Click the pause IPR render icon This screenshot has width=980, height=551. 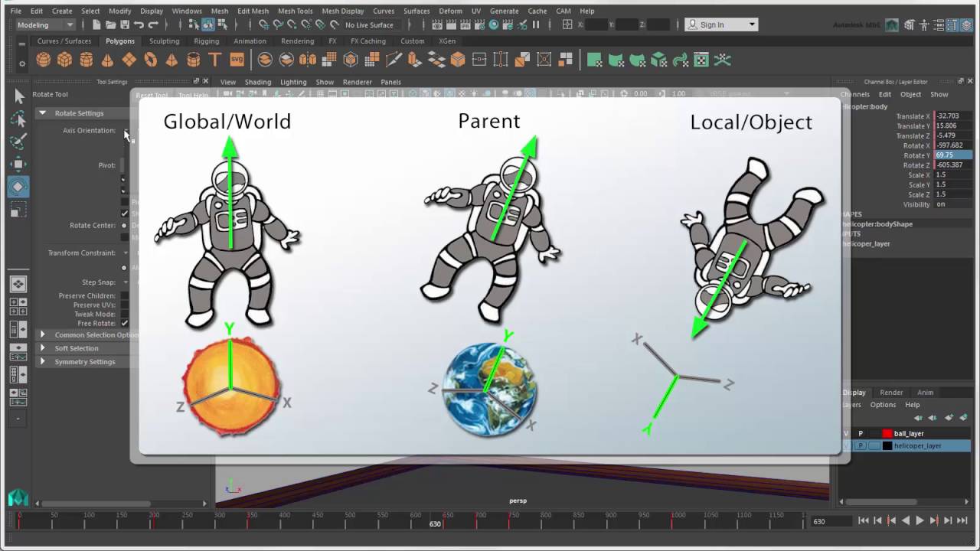click(x=536, y=24)
